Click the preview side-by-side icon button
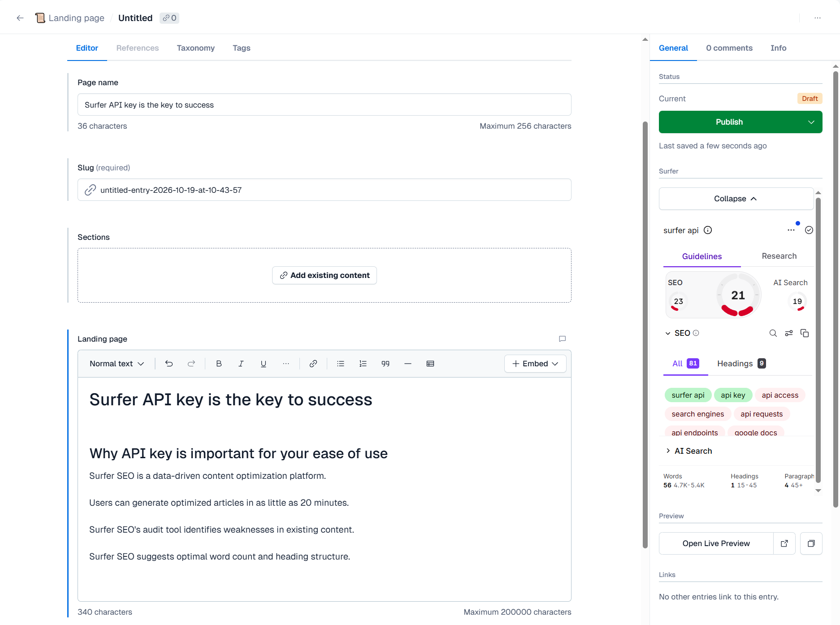Screen dimensions: 840x625 point(811,543)
